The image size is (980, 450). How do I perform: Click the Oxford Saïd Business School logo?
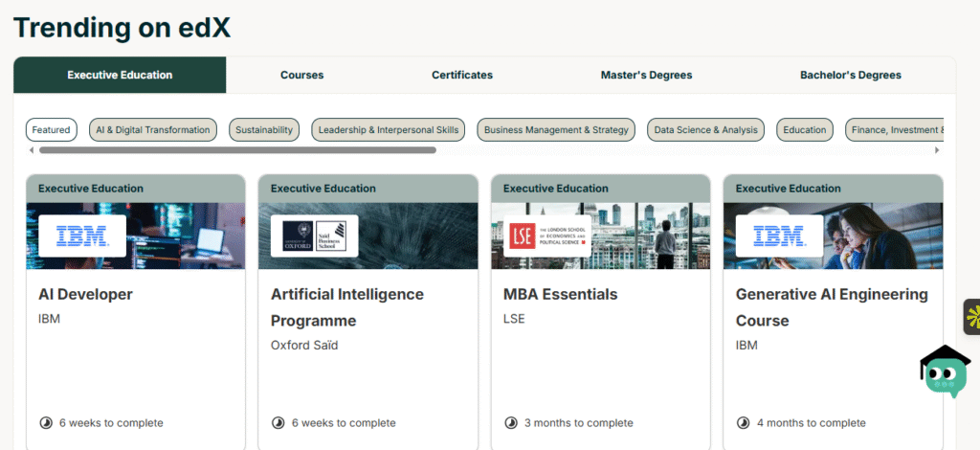(314, 236)
